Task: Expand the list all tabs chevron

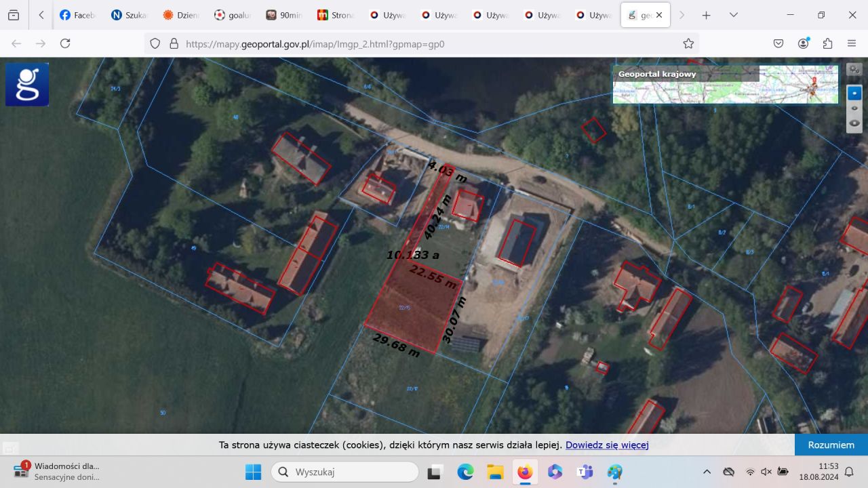Action: click(x=733, y=15)
